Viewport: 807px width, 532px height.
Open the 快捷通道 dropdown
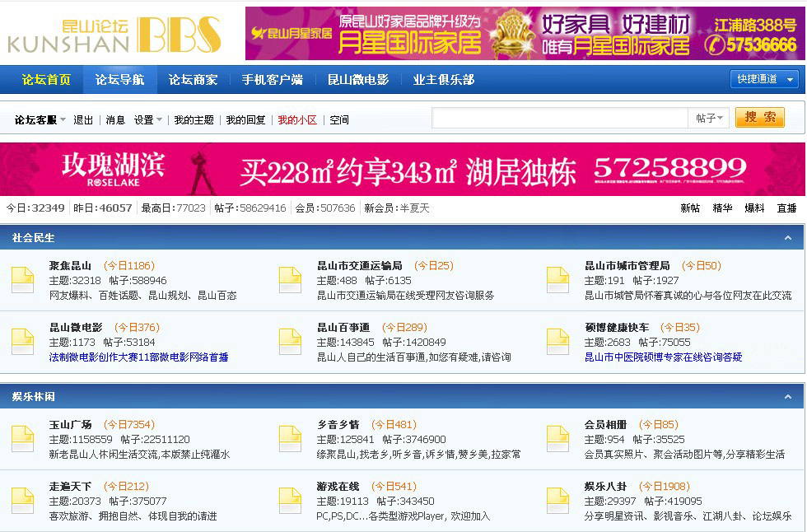tap(764, 79)
